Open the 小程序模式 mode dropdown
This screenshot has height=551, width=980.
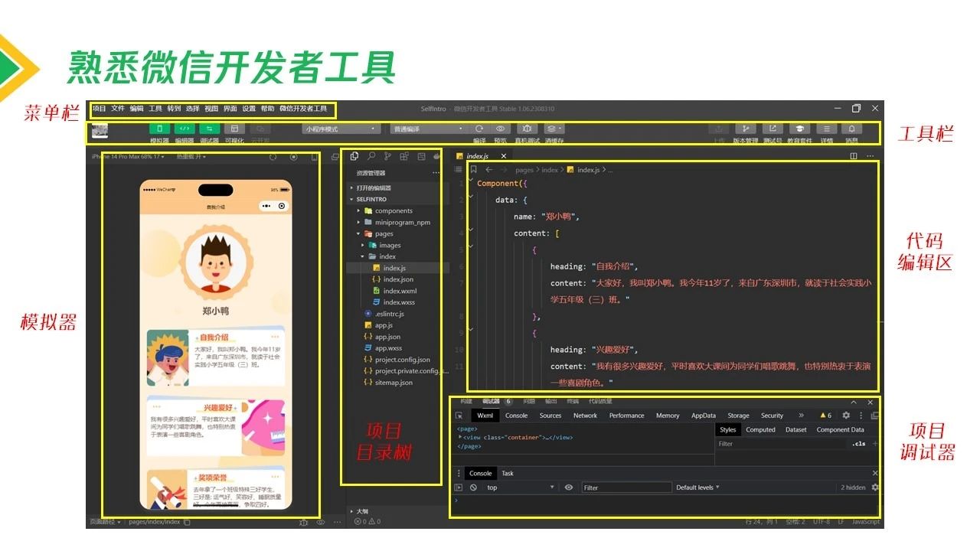(341, 129)
